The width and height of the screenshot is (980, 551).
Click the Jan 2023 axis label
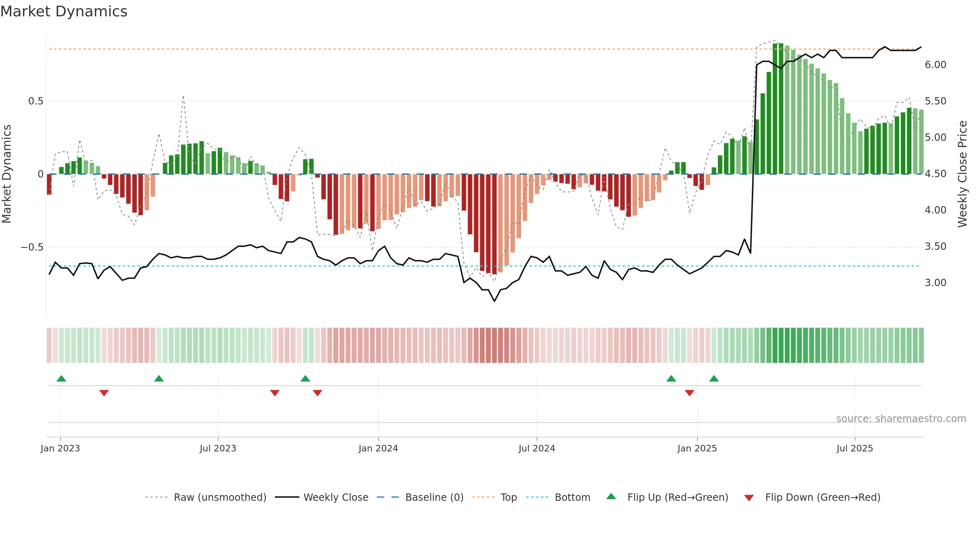coord(60,448)
